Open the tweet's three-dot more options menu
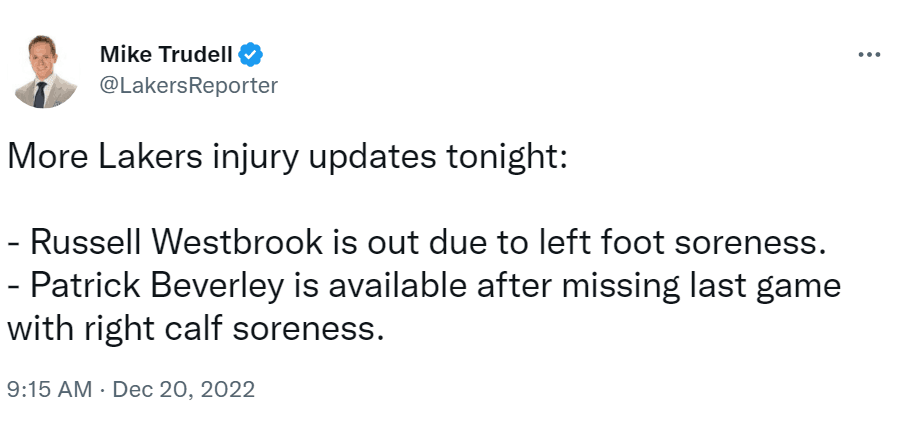Viewport: 897px width, 430px height. [870, 55]
